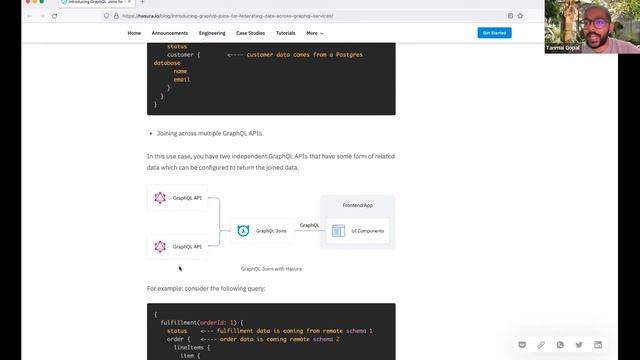640x360 pixels.
Task: Copy the article link with chain icon
Action: coord(541,345)
